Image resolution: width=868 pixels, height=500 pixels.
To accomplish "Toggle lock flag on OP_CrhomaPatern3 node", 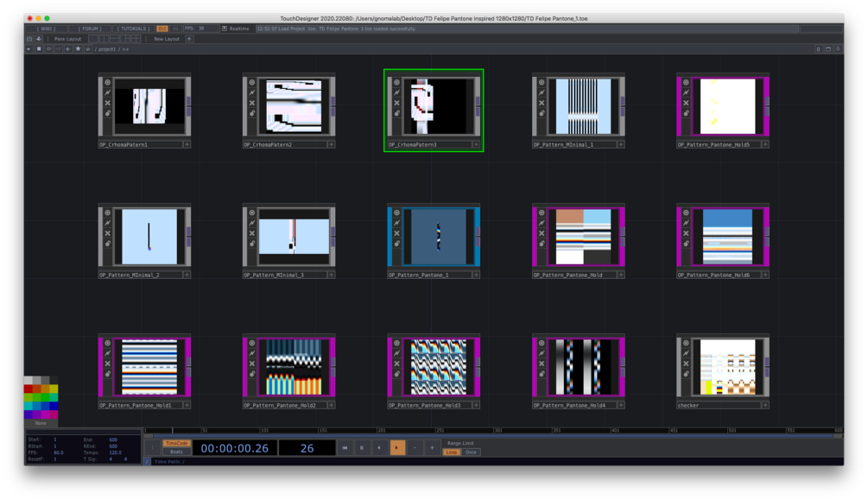I will (x=397, y=113).
